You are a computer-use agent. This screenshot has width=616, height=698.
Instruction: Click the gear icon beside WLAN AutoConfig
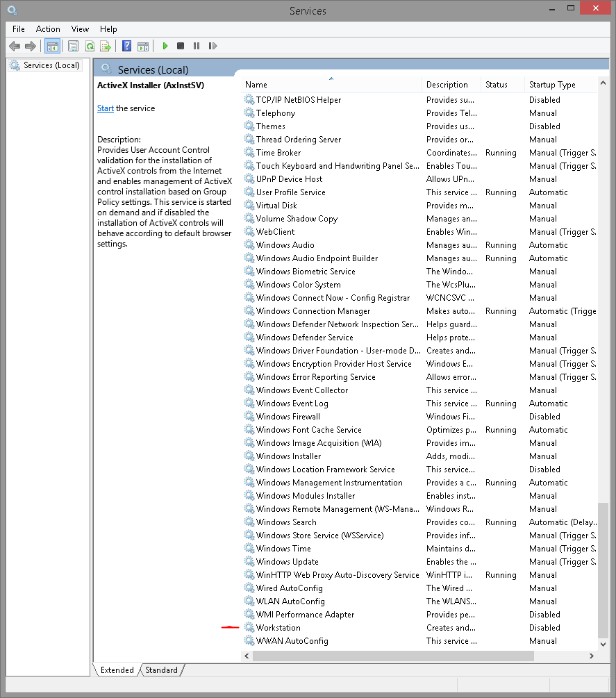(249, 601)
